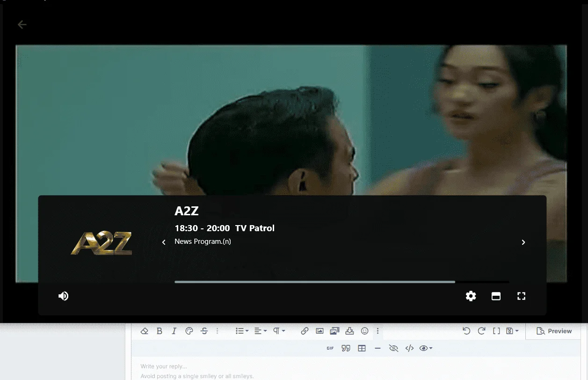
Task: Switch to windowed mini-player mode icon
Action: [x=496, y=296]
